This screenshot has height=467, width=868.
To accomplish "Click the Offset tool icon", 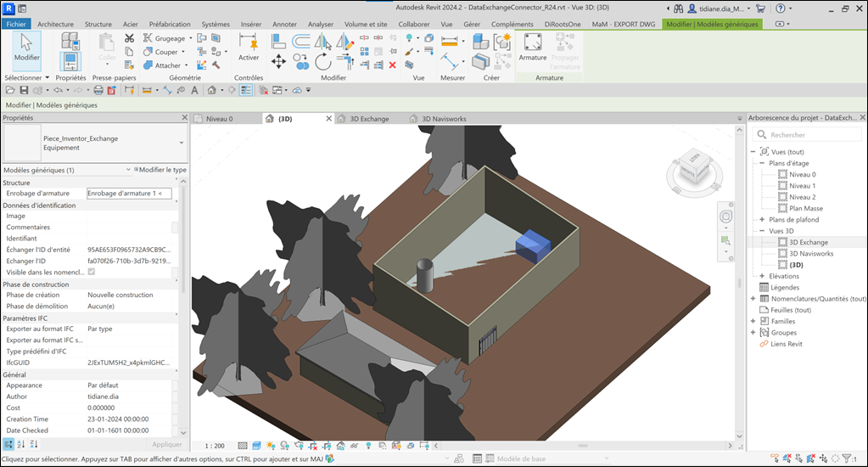I will (301, 42).
